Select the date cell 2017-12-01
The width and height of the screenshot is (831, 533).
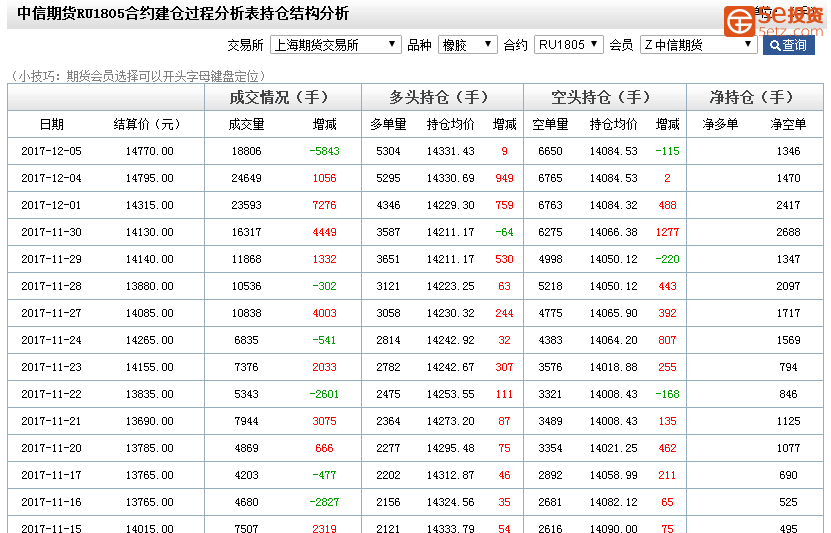(x=51, y=206)
